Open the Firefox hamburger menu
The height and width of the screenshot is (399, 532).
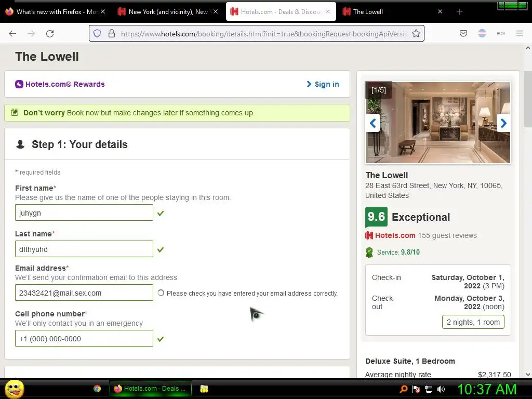coord(519,33)
